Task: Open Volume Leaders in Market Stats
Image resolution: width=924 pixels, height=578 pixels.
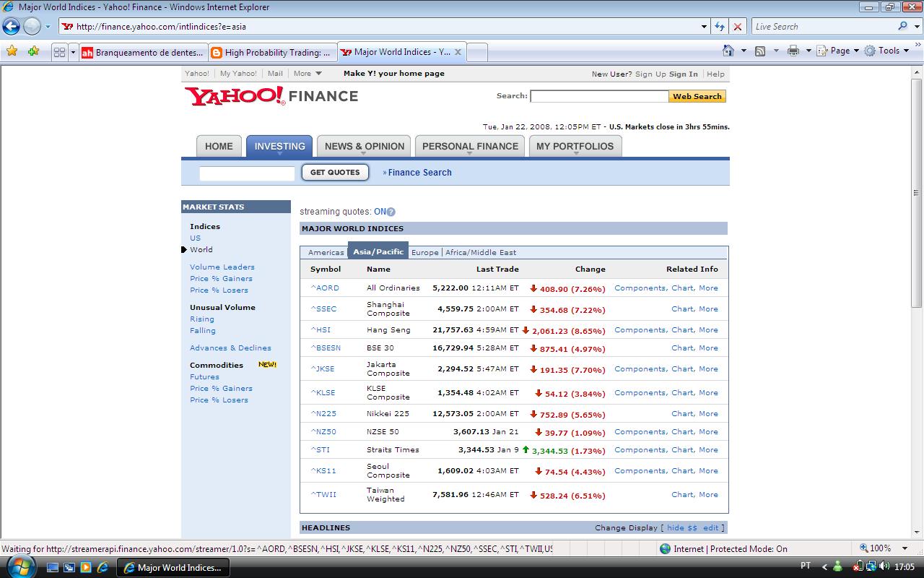Action: click(x=222, y=267)
